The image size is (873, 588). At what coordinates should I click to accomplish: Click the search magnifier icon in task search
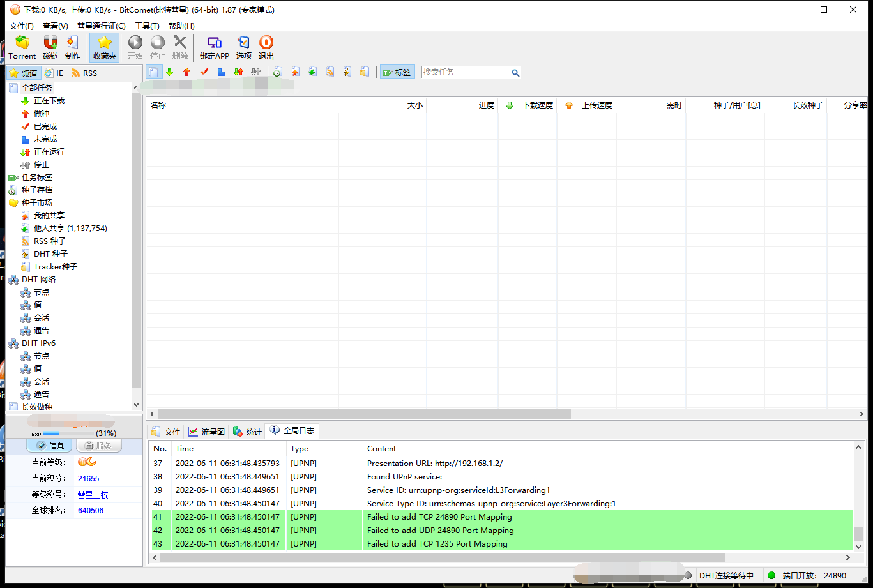pos(515,73)
